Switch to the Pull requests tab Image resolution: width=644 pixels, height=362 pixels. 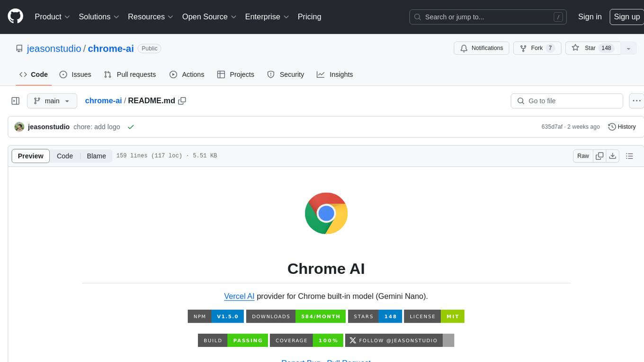point(130,74)
